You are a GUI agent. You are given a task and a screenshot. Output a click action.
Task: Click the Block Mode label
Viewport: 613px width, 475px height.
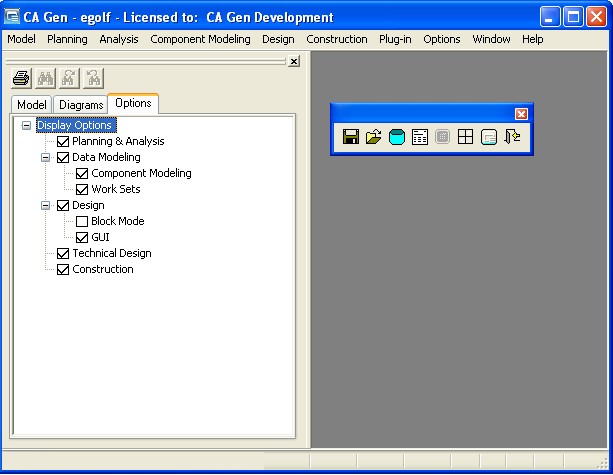[118, 221]
